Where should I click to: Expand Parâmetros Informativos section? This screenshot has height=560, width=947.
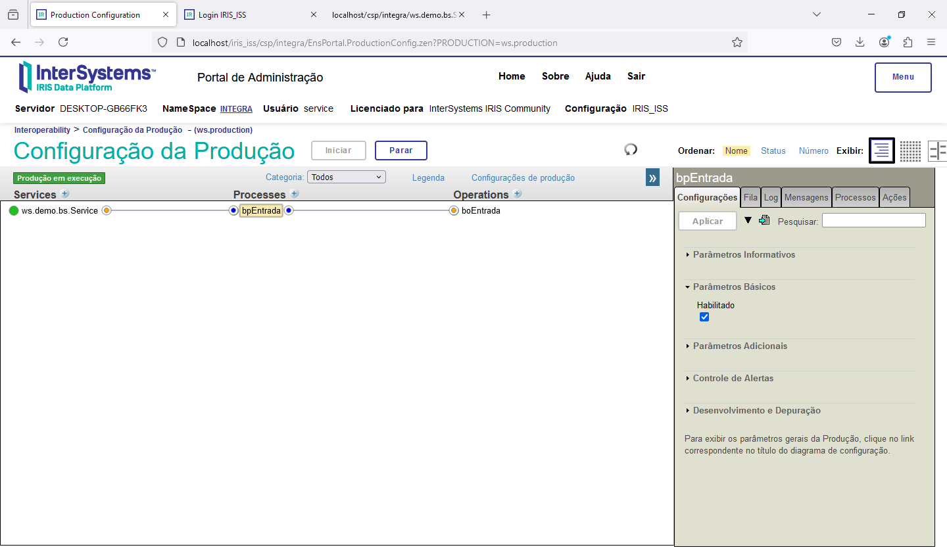(x=744, y=255)
